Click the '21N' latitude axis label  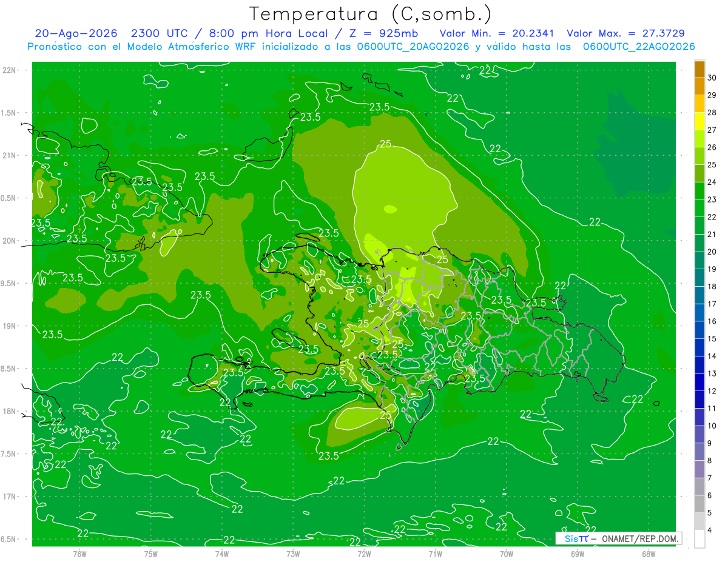tap(9, 155)
